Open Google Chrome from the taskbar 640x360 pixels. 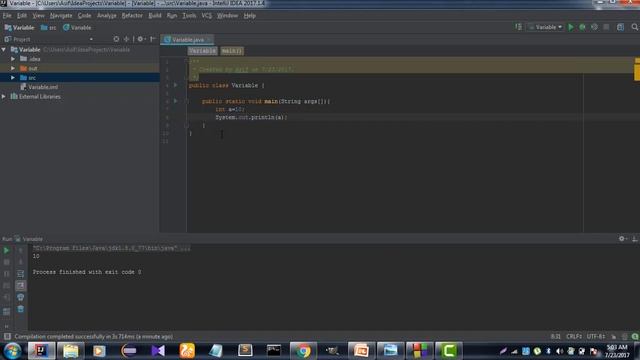[303, 351]
